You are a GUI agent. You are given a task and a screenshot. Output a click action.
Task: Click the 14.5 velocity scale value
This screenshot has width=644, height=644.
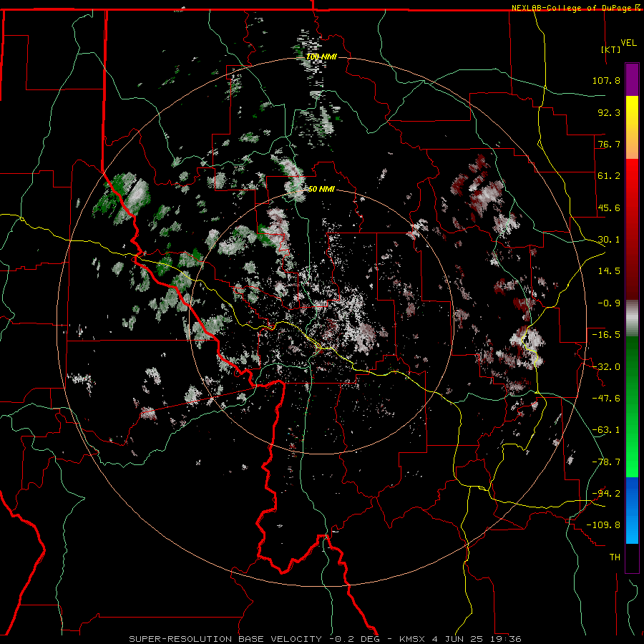609,271
